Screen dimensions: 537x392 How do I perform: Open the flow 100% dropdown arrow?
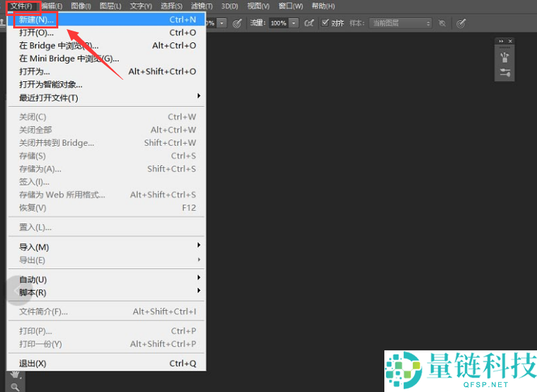click(x=294, y=23)
